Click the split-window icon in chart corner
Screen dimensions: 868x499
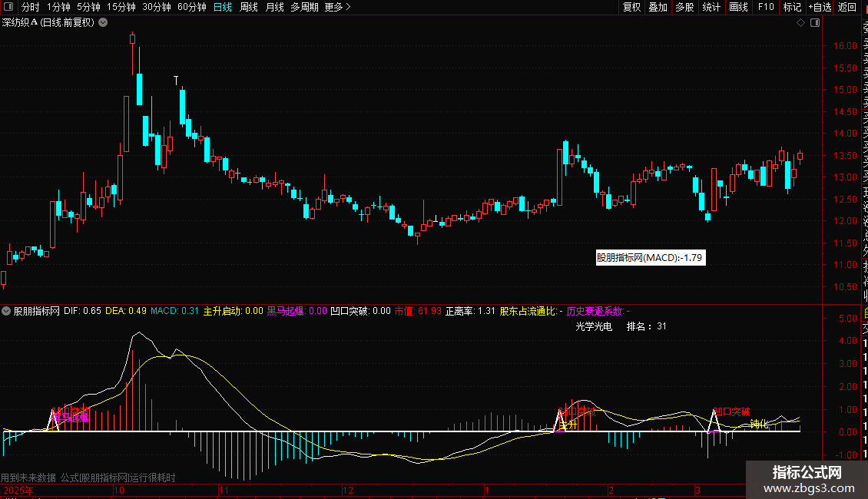coord(815,23)
